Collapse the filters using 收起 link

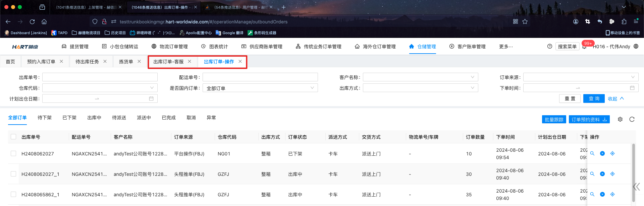pos(615,98)
